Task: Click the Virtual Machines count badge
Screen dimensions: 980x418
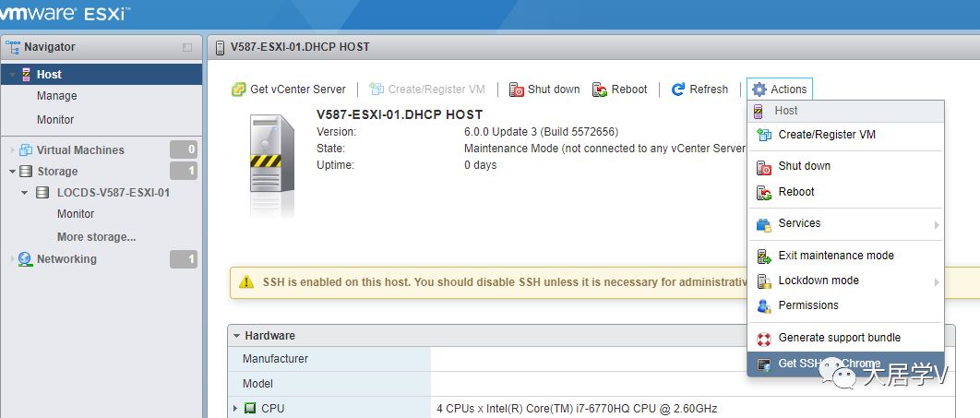Action: coord(183,149)
